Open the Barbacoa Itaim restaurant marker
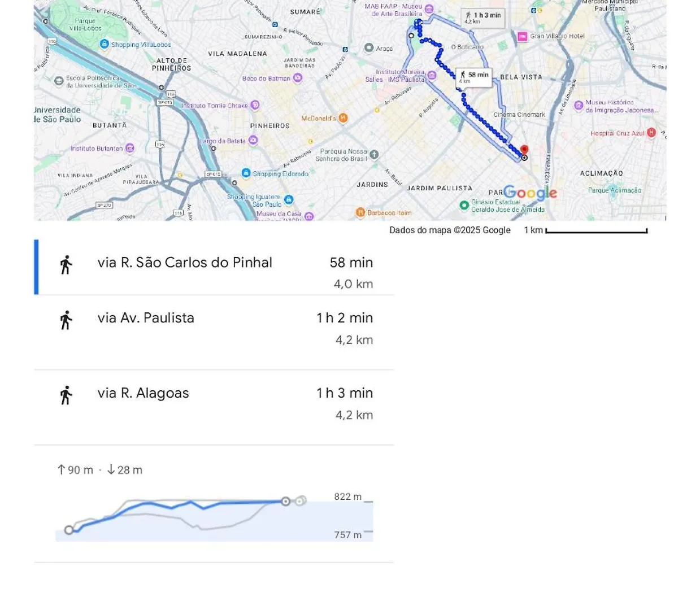This screenshot has height=610, width=700. pyautogui.click(x=360, y=212)
